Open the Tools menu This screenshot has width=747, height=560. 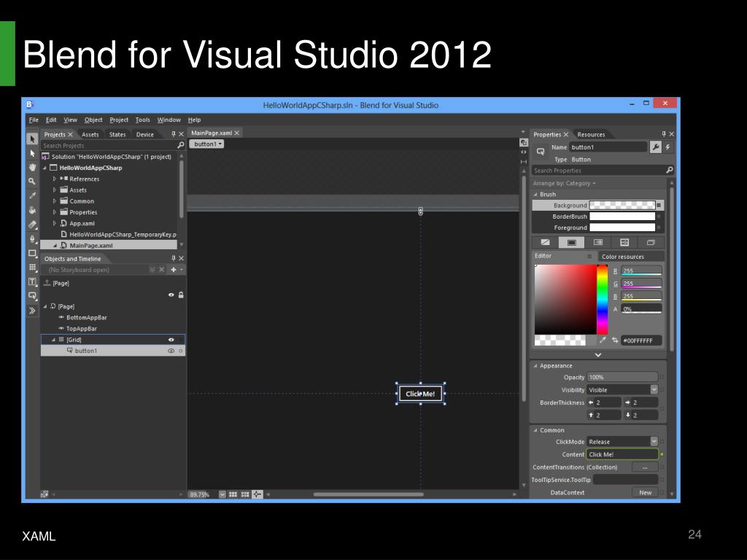(142, 120)
